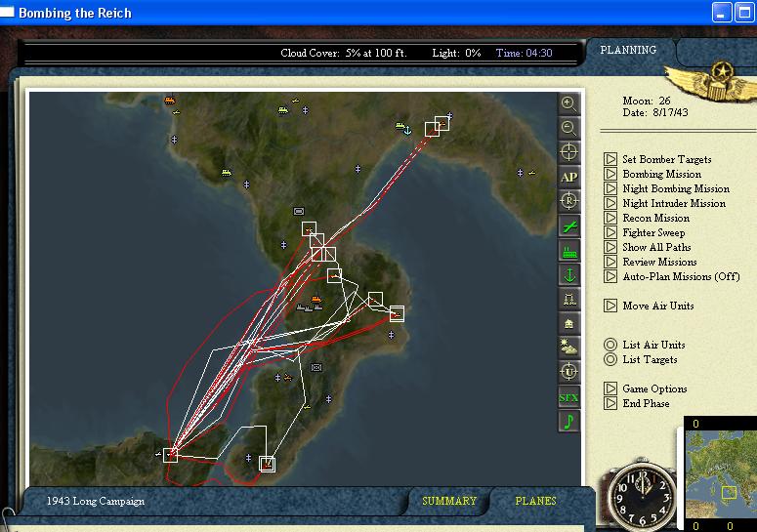Click the bridge icon in the map toolbar
757x532 pixels.
[568, 300]
